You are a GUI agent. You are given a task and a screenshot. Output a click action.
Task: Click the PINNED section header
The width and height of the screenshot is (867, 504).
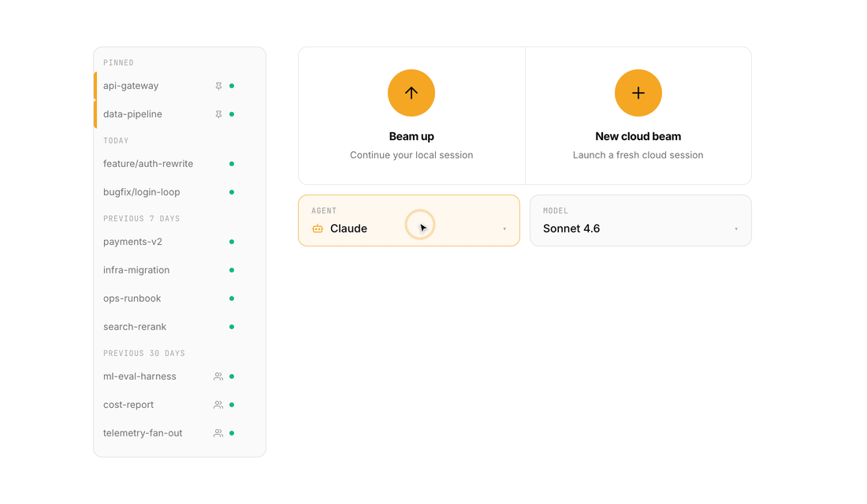(x=118, y=62)
